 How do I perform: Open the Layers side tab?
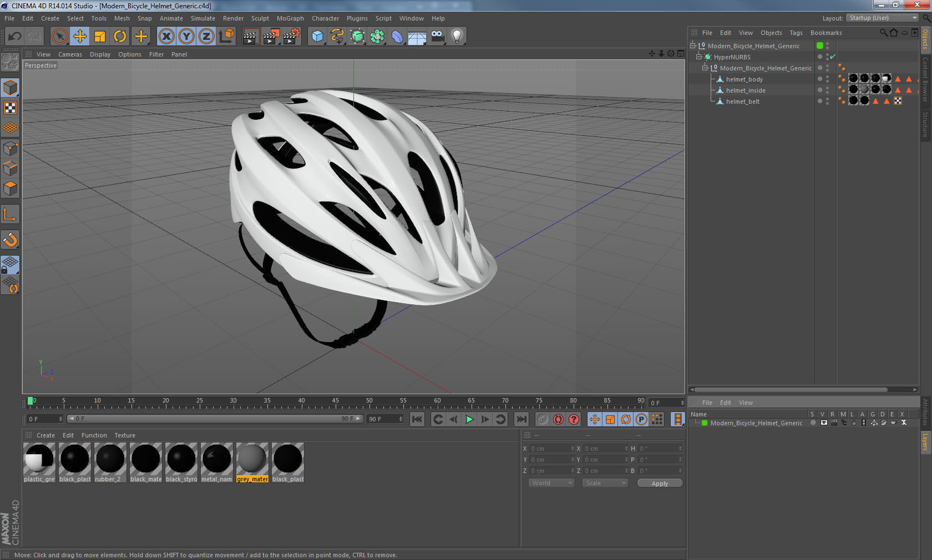coord(925,442)
